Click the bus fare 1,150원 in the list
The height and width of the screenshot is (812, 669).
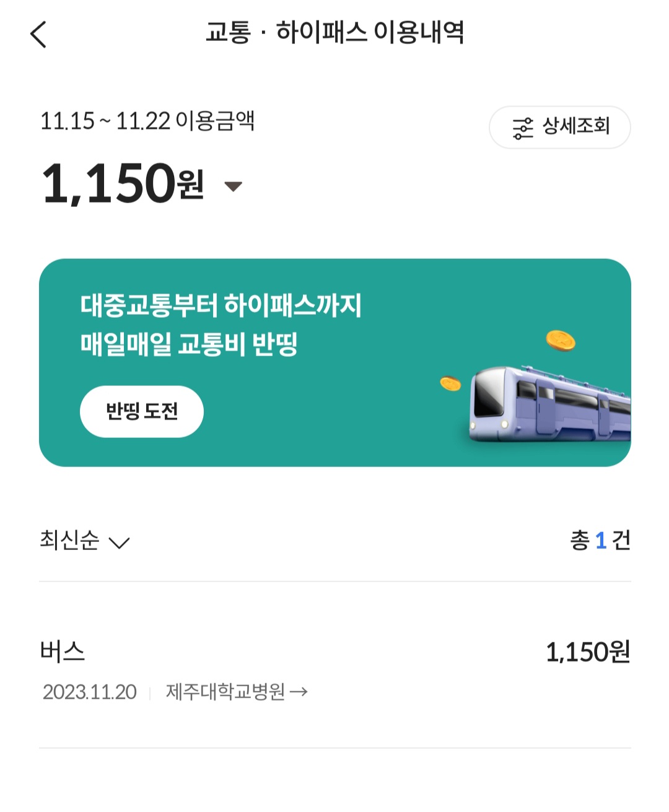[587, 652]
